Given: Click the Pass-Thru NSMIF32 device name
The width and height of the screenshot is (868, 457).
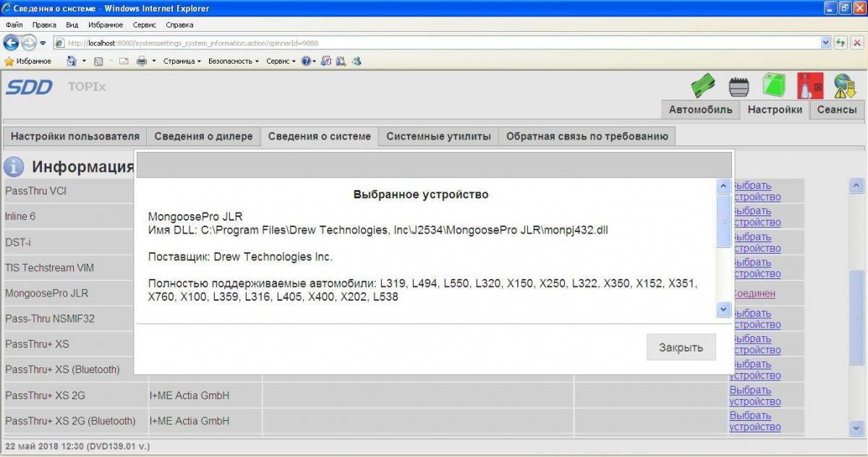Looking at the screenshot, I should pyautogui.click(x=50, y=319).
